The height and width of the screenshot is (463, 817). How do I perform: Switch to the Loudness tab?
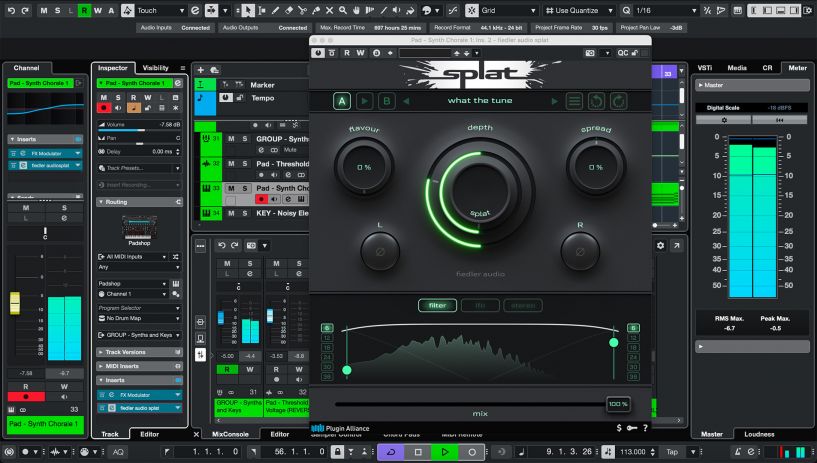click(759, 434)
